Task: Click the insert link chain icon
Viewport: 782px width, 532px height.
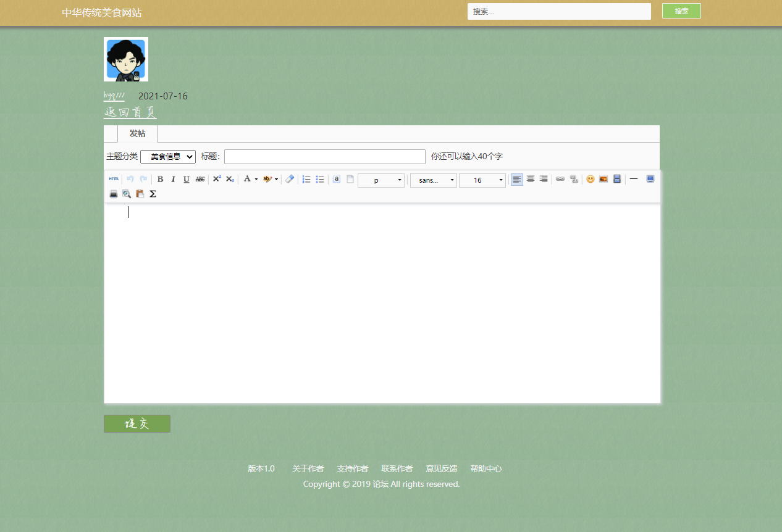Action: coord(560,179)
